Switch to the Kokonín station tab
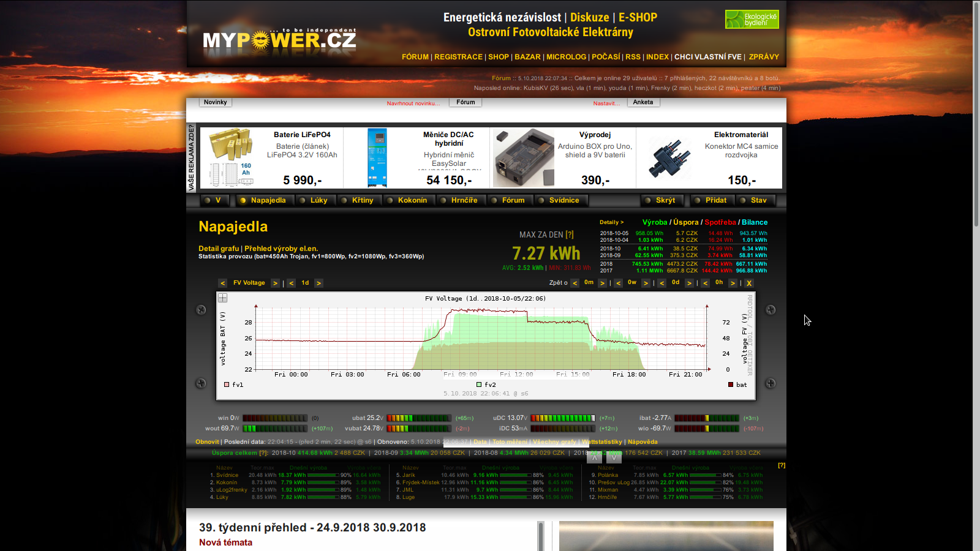This screenshot has width=980, height=551. click(408, 200)
